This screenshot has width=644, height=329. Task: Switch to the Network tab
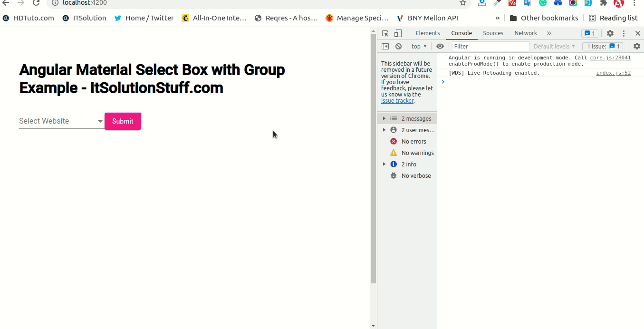click(525, 33)
